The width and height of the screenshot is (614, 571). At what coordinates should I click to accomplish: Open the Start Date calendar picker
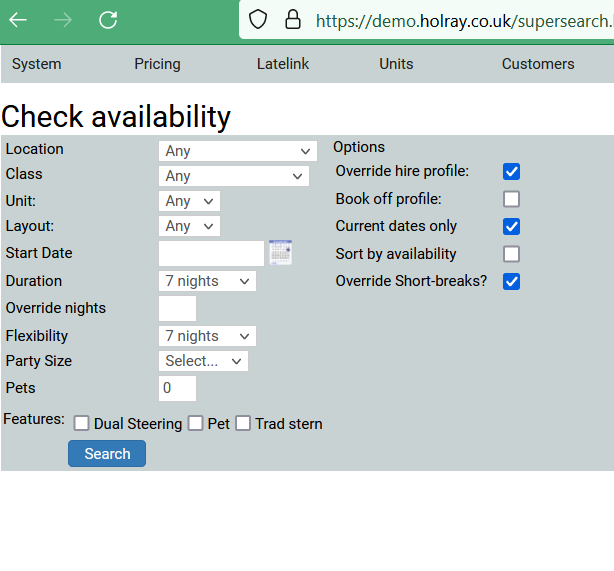tap(280, 253)
